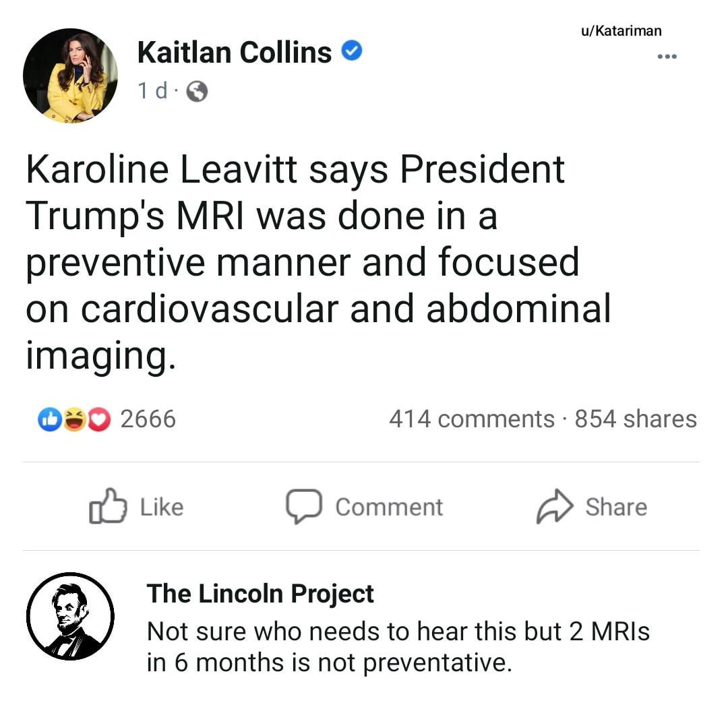The image size is (728, 707).
Task: Click the Share arrow icon
Action: (554, 507)
